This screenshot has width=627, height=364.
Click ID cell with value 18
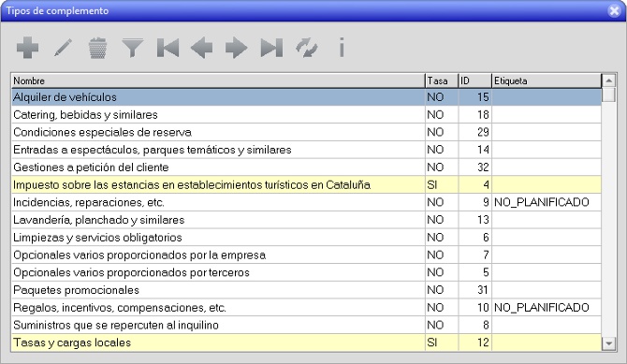[x=475, y=115]
